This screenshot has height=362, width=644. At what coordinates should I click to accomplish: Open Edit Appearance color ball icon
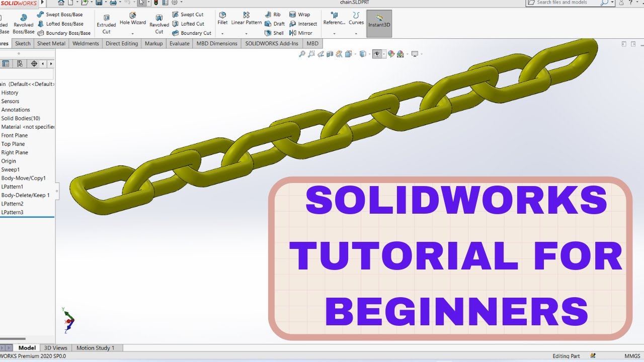click(391, 54)
